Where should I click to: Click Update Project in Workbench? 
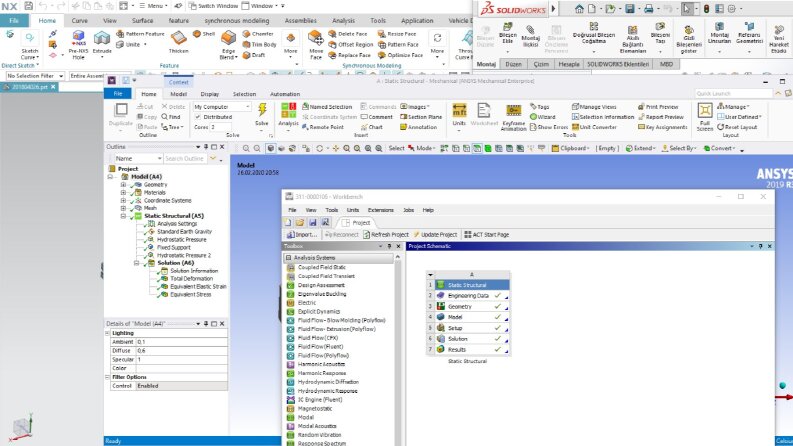[435, 235]
